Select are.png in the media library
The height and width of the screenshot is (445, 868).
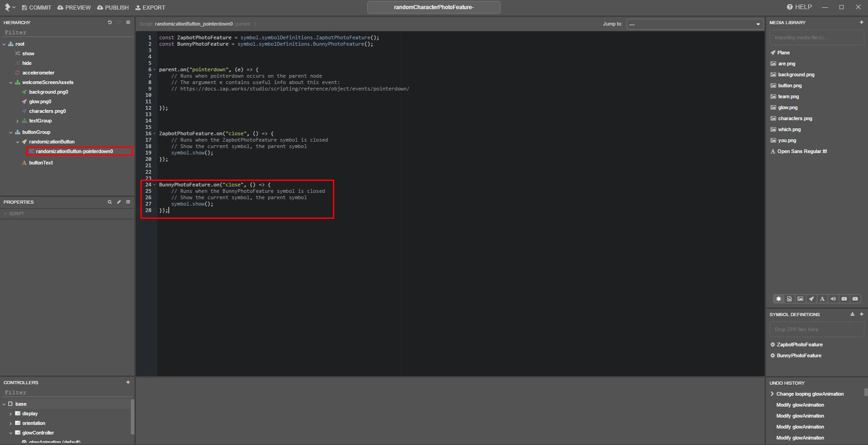[x=787, y=64]
